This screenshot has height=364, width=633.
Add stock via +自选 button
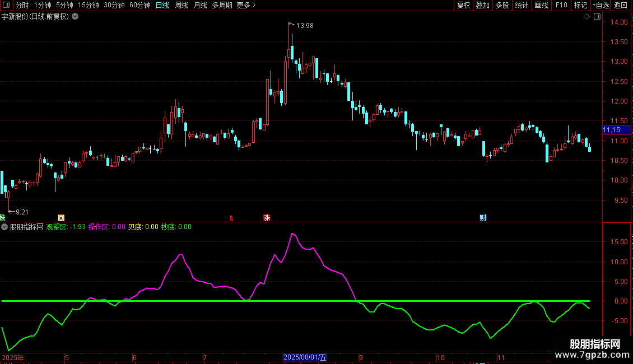[x=601, y=5]
